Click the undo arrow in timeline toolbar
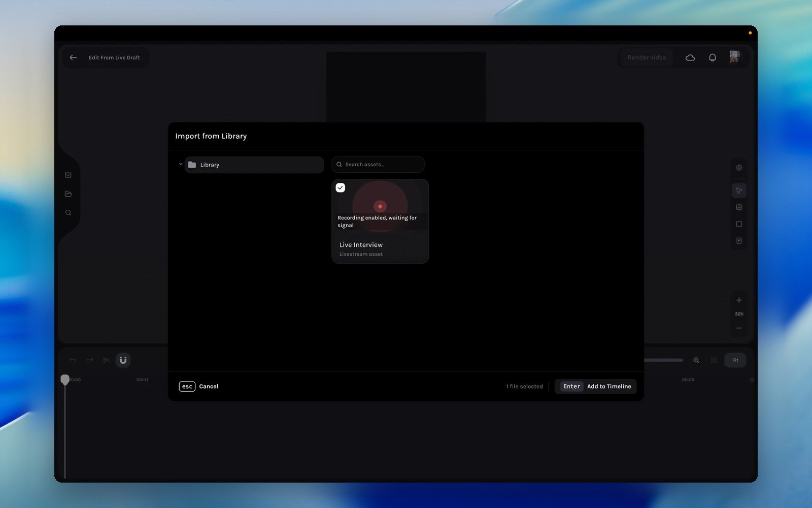The image size is (812, 508). point(73,360)
